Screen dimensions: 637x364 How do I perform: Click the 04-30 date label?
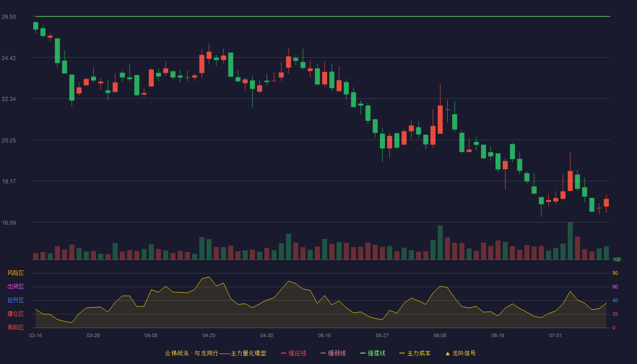pos(267,335)
